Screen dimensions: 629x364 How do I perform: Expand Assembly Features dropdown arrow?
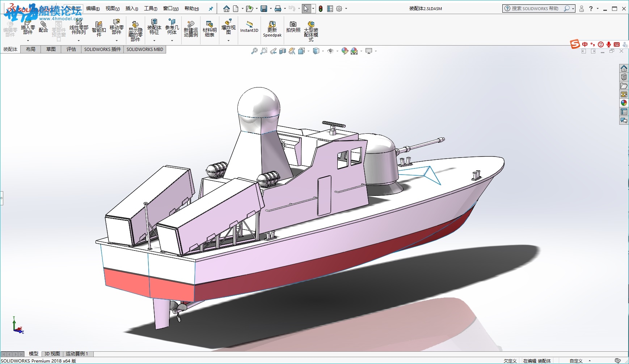[x=154, y=40]
